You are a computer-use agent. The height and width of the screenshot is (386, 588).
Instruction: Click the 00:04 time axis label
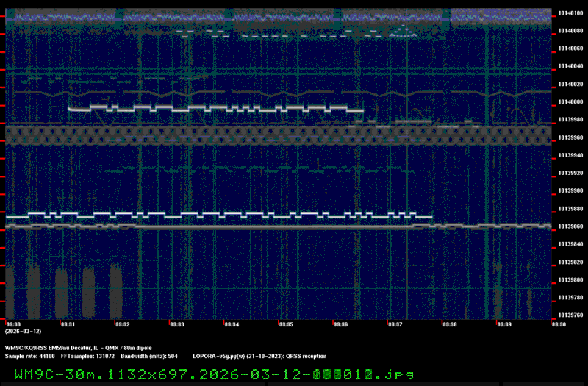(232, 324)
